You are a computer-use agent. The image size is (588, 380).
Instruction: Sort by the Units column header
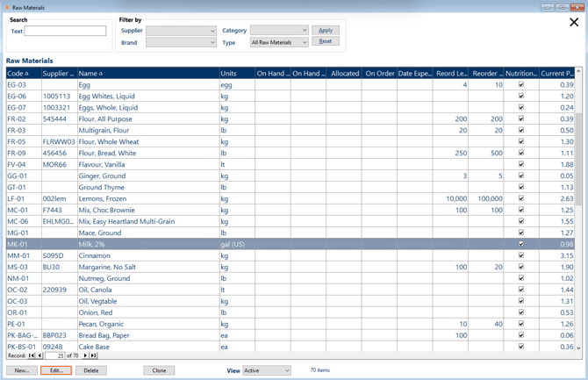coord(237,74)
